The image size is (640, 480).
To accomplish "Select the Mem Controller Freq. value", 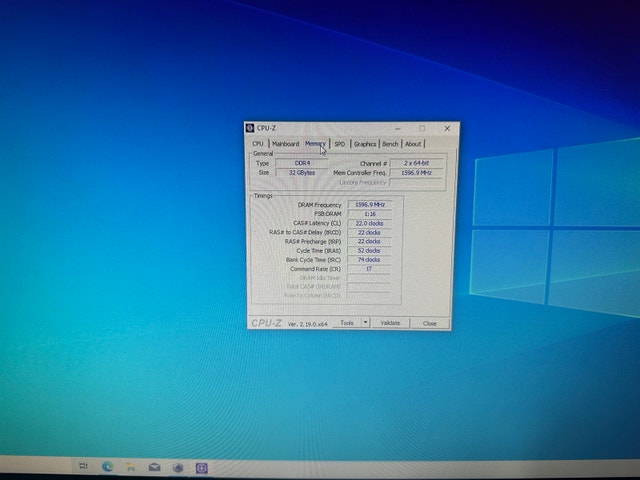I will [416, 173].
